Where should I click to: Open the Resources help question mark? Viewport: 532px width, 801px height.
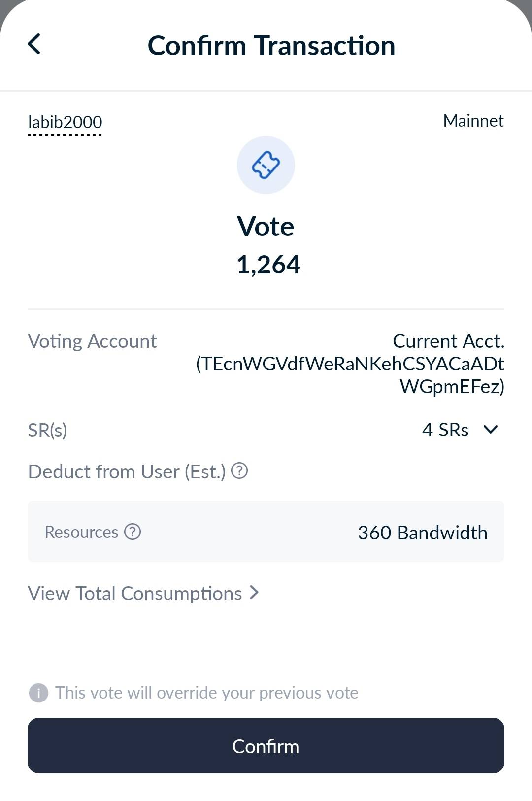133,532
